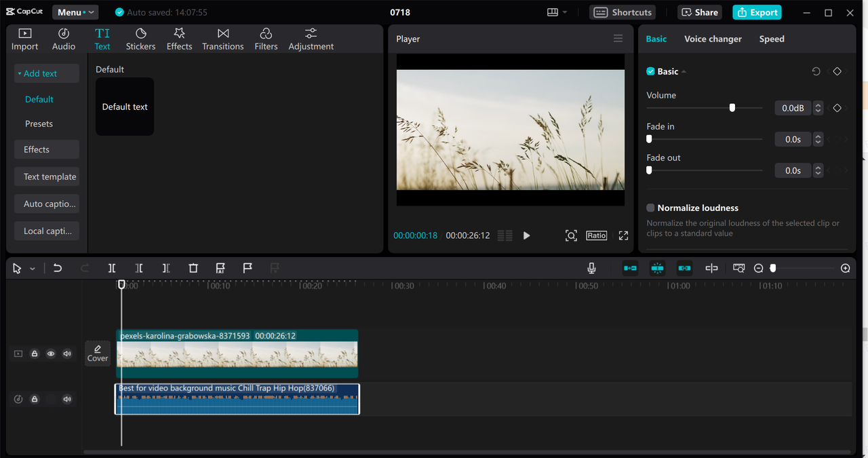Screen dimensions: 868x458
Task: Mute the audio track speaker
Action: click(x=67, y=399)
